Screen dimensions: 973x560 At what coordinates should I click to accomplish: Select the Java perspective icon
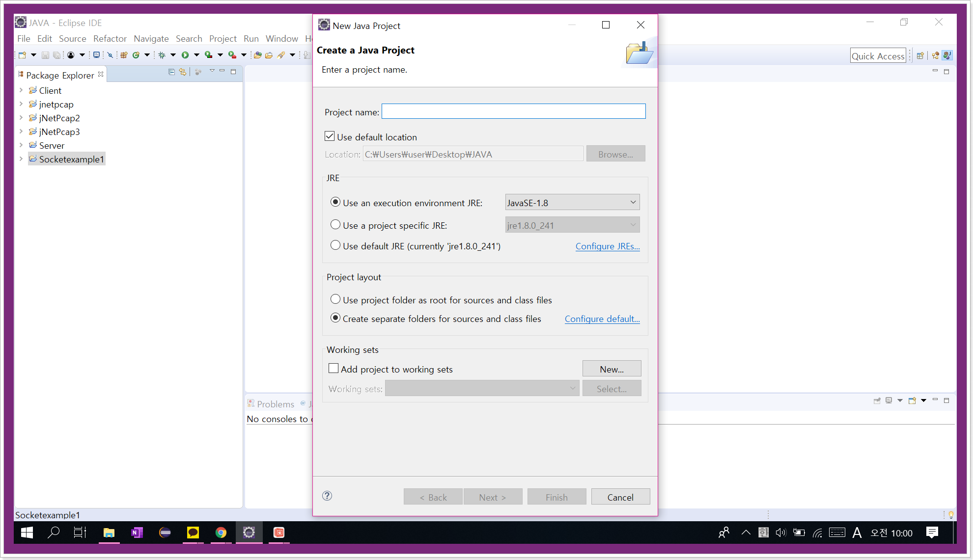click(947, 55)
